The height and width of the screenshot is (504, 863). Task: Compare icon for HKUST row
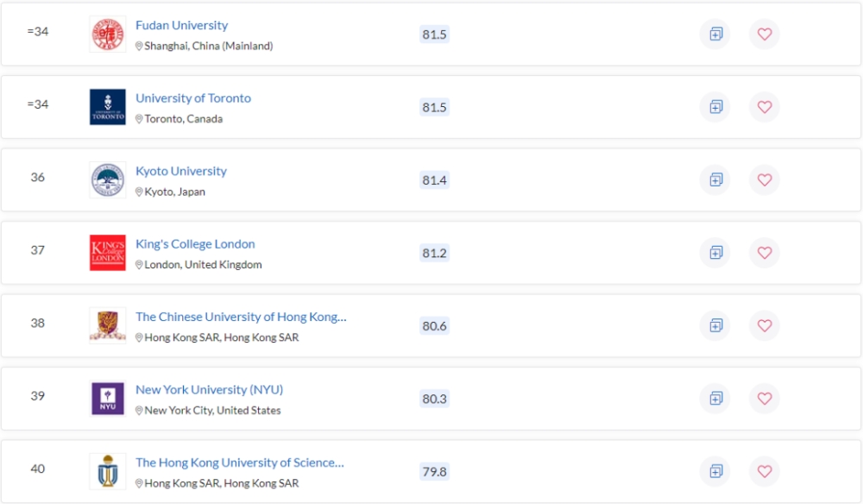(715, 471)
